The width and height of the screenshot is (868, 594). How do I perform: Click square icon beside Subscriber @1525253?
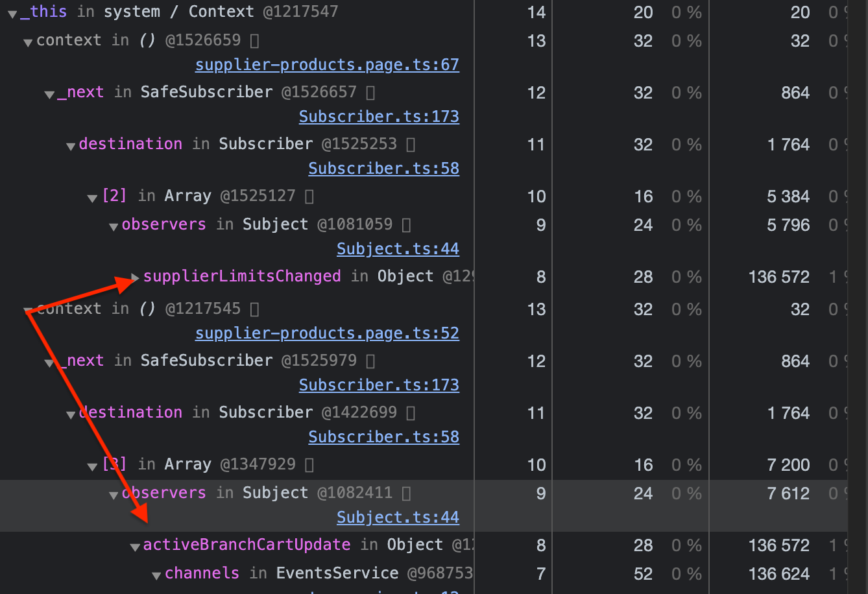pyautogui.click(x=411, y=145)
